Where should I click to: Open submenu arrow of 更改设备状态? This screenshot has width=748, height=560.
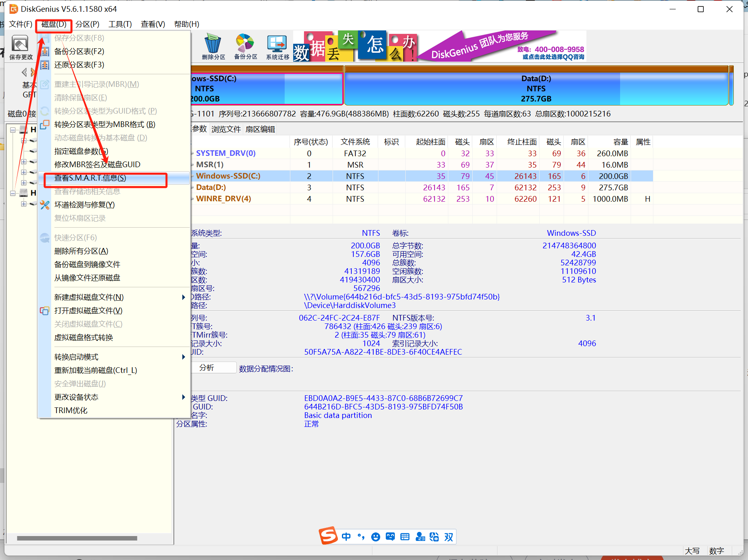point(184,397)
